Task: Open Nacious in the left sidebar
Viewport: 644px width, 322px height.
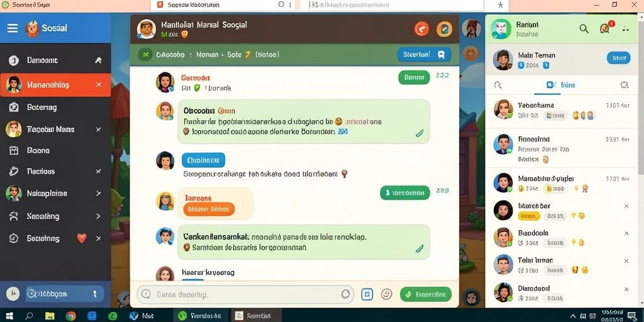Action: pyautogui.click(x=55, y=171)
